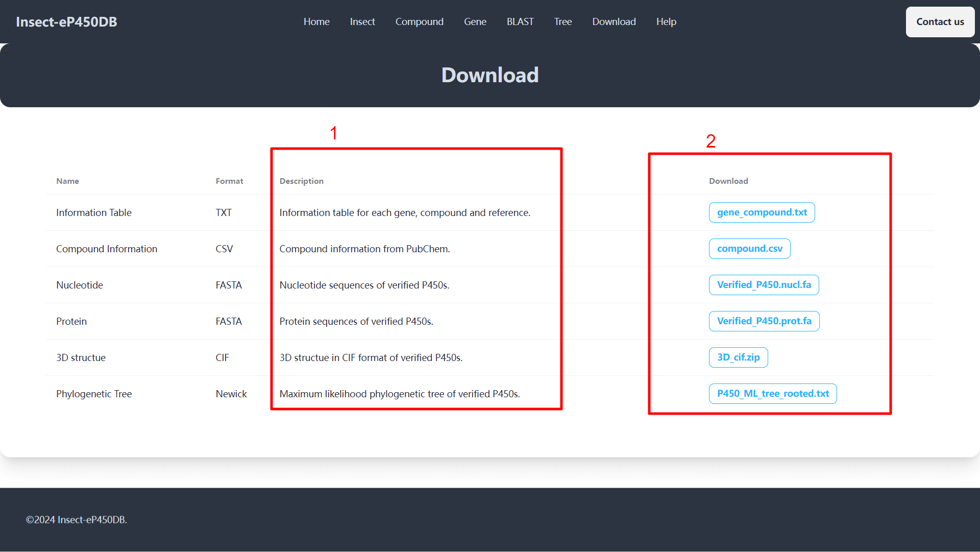The image size is (980, 552).
Task: Open the Home menu item
Action: 316,21
